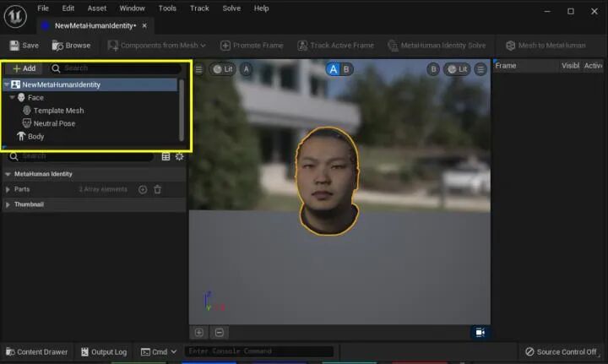This screenshot has height=364, width=608.
Task: Collapse the MetaHuman Identity section
Action: (x=8, y=175)
